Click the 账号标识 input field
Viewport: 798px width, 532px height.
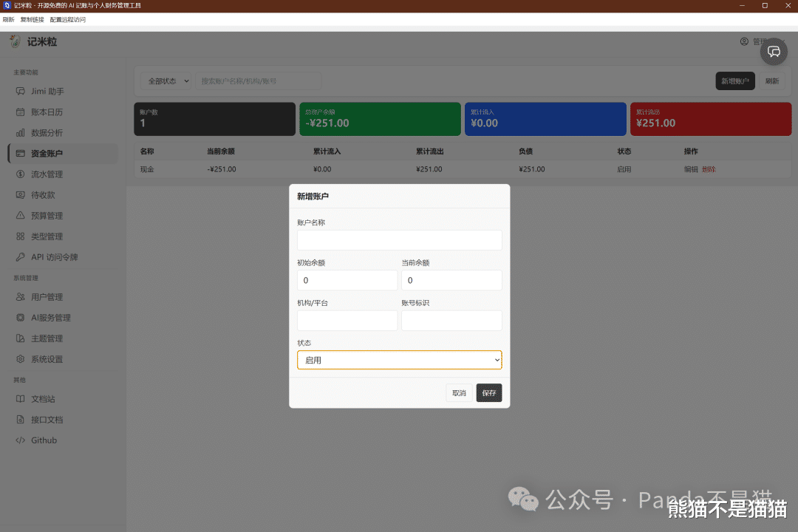(x=452, y=321)
